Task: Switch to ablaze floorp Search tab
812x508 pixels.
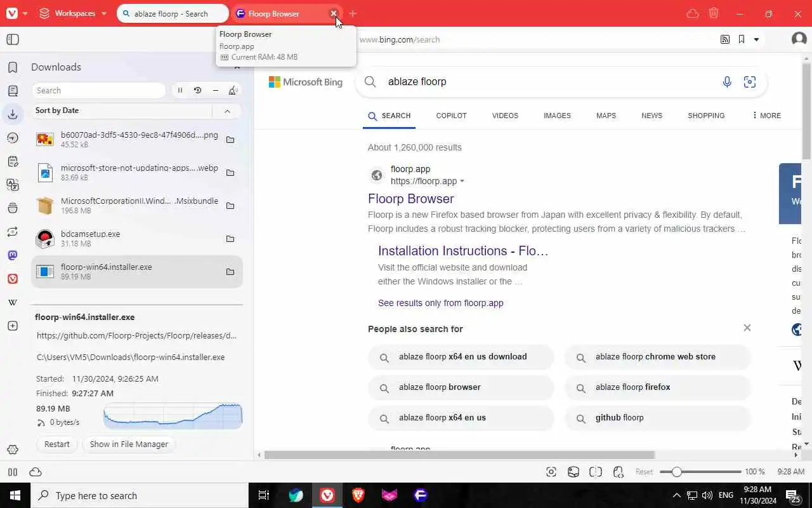Action: (x=173, y=13)
